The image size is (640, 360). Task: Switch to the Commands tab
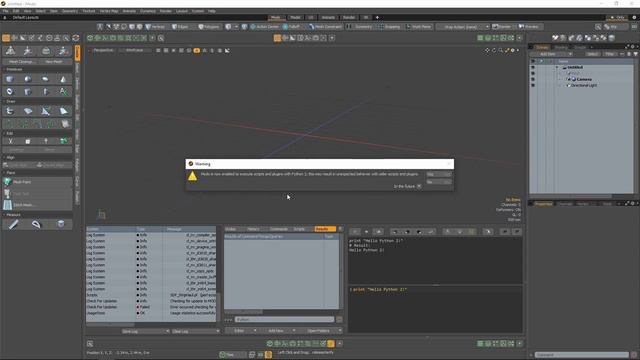tap(279, 229)
